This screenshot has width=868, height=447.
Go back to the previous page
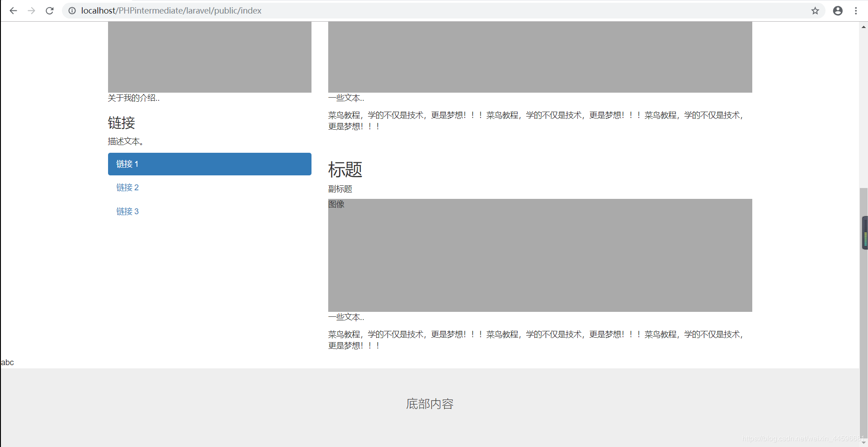click(13, 11)
